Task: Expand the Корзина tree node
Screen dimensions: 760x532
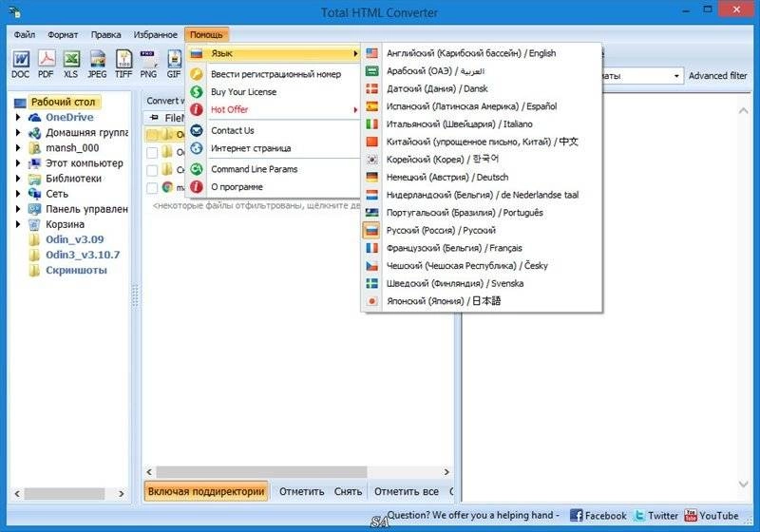Action: (18, 224)
